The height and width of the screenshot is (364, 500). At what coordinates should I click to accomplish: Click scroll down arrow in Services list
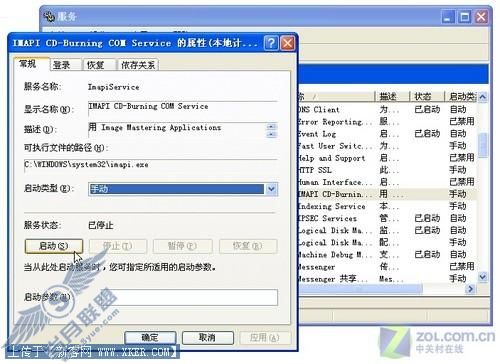click(483, 277)
